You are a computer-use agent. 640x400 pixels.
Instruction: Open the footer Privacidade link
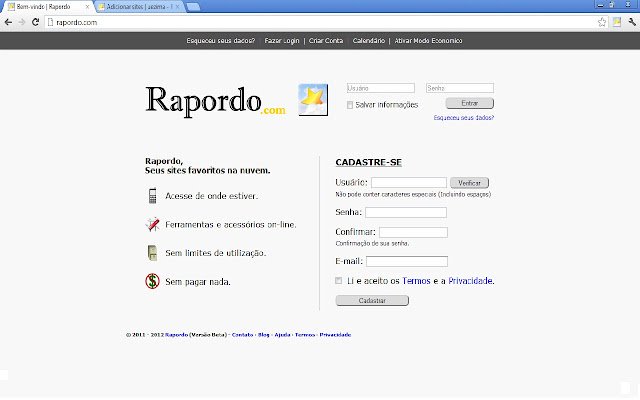pos(335,335)
